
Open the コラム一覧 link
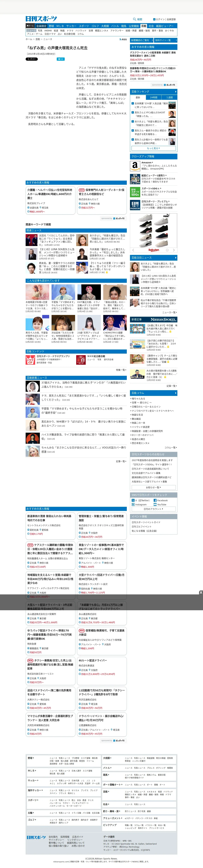[x=171, y=448]
